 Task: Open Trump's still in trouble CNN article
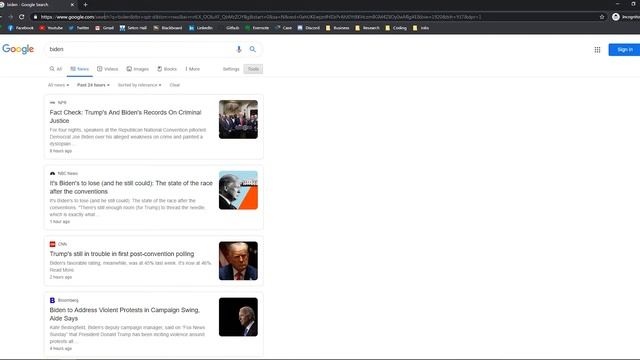[x=122, y=254]
